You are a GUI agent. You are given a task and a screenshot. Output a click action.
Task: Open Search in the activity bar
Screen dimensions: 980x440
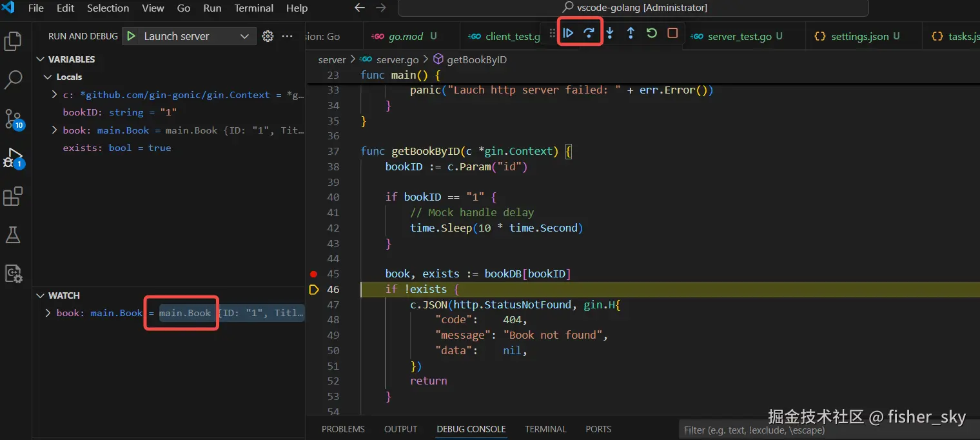coord(13,79)
